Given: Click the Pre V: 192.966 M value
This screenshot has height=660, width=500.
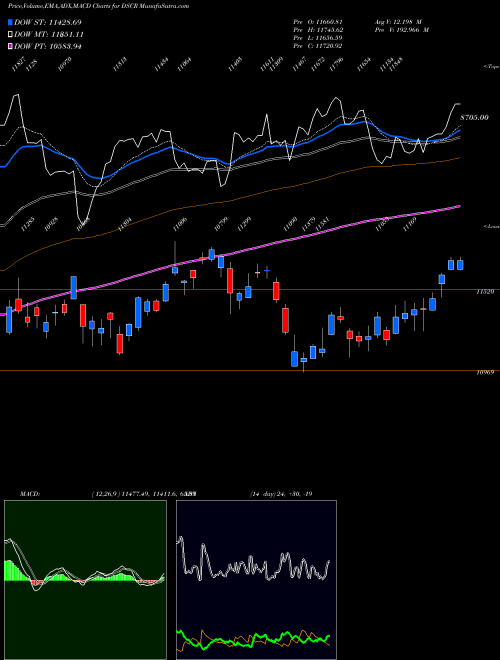Looking at the screenshot, I should point(402,30).
